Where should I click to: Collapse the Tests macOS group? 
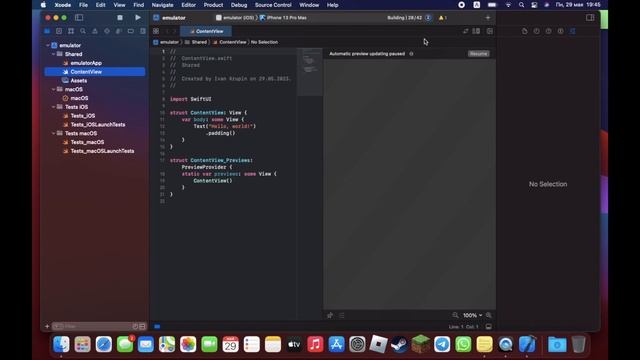(53, 133)
